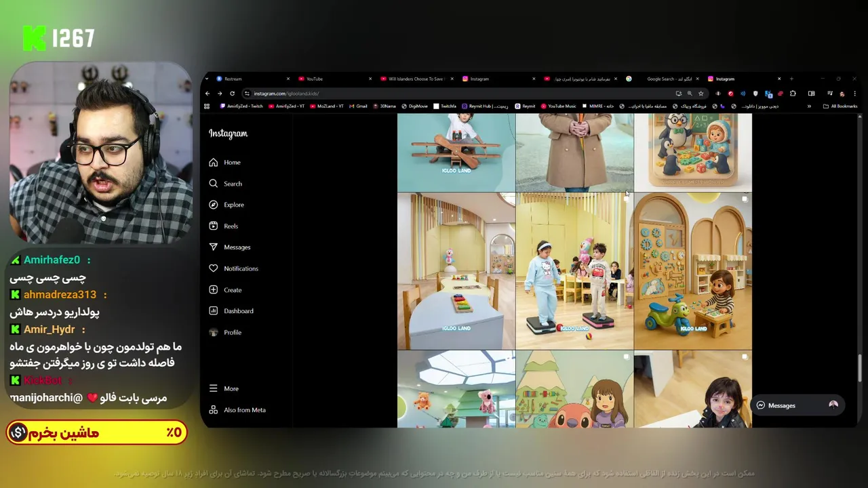
Task: Open beige coat child post
Action: 574,152
